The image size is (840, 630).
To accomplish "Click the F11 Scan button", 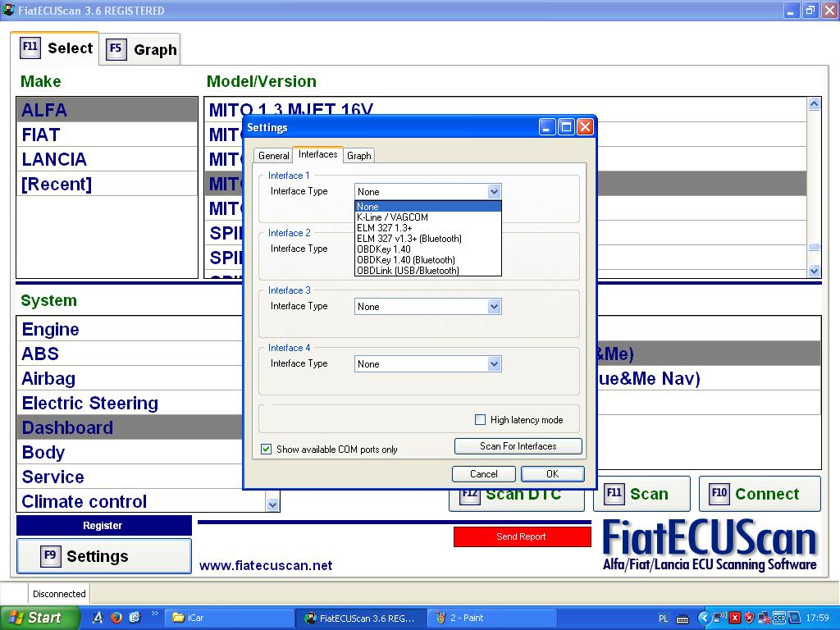I will tap(641, 493).
